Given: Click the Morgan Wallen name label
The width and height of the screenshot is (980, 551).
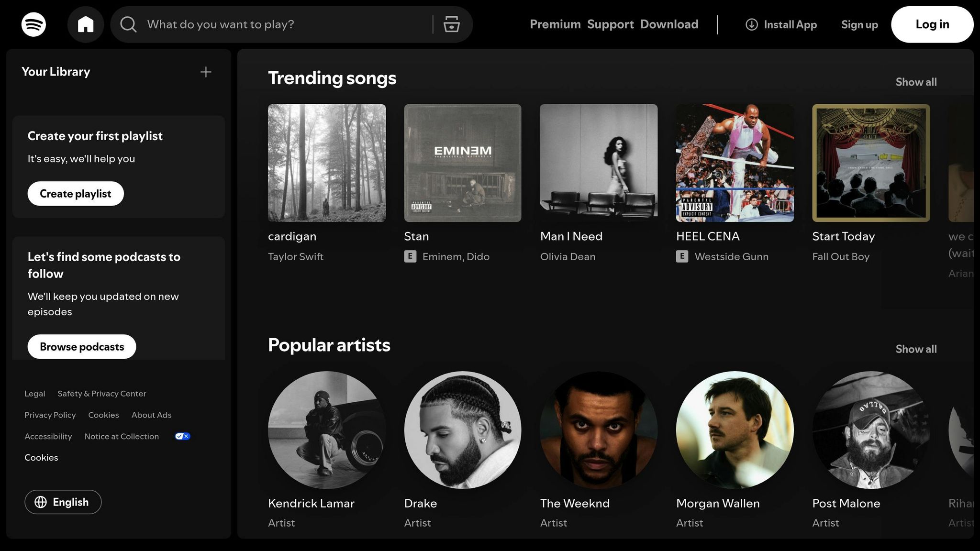Looking at the screenshot, I should click(718, 503).
